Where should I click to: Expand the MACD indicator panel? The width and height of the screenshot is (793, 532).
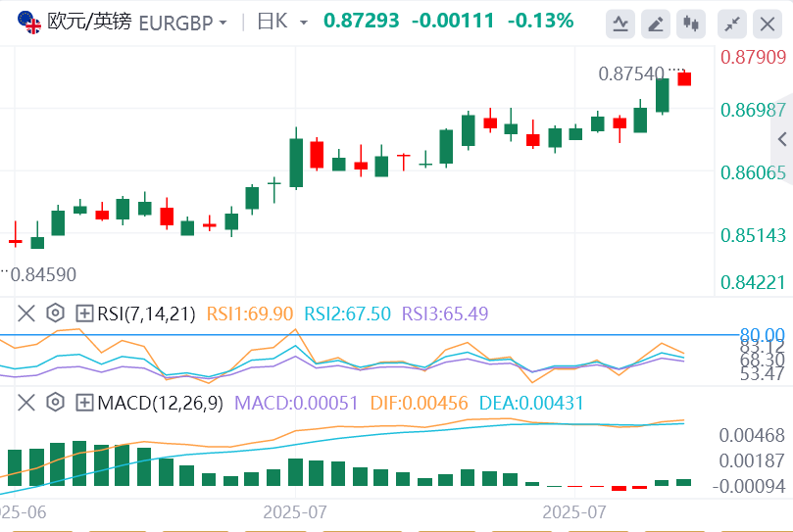tap(84, 403)
